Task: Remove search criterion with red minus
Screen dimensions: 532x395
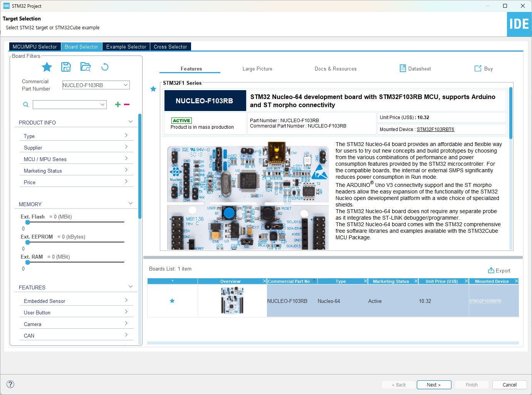Action: coord(127,104)
